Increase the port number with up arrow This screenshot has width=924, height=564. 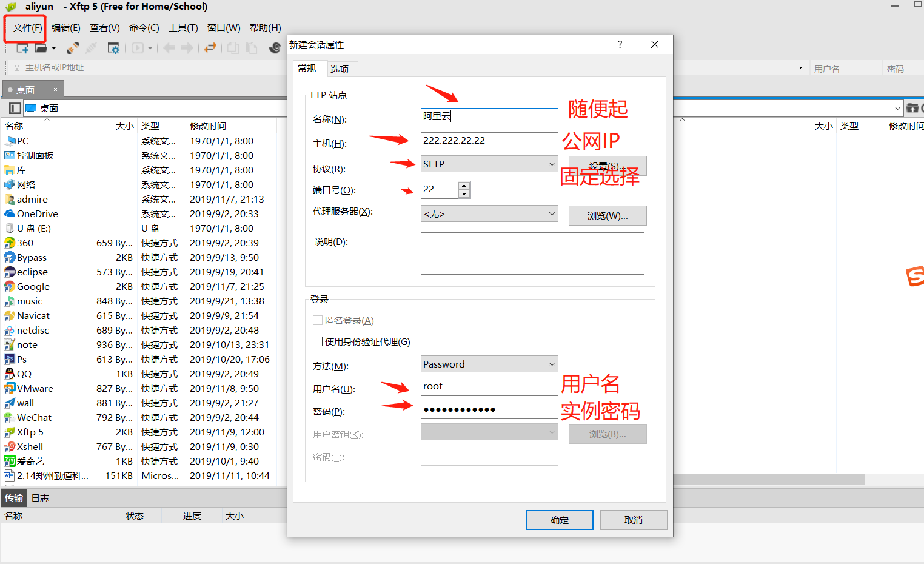pos(464,186)
